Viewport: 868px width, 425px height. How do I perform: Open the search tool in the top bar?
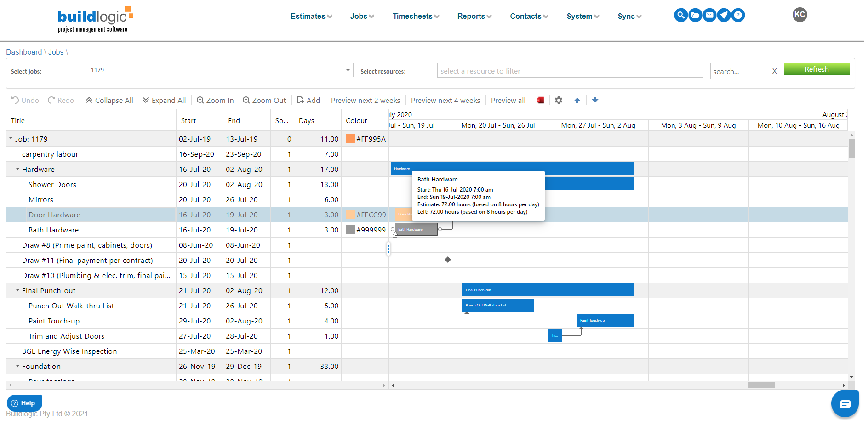(x=681, y=15)
